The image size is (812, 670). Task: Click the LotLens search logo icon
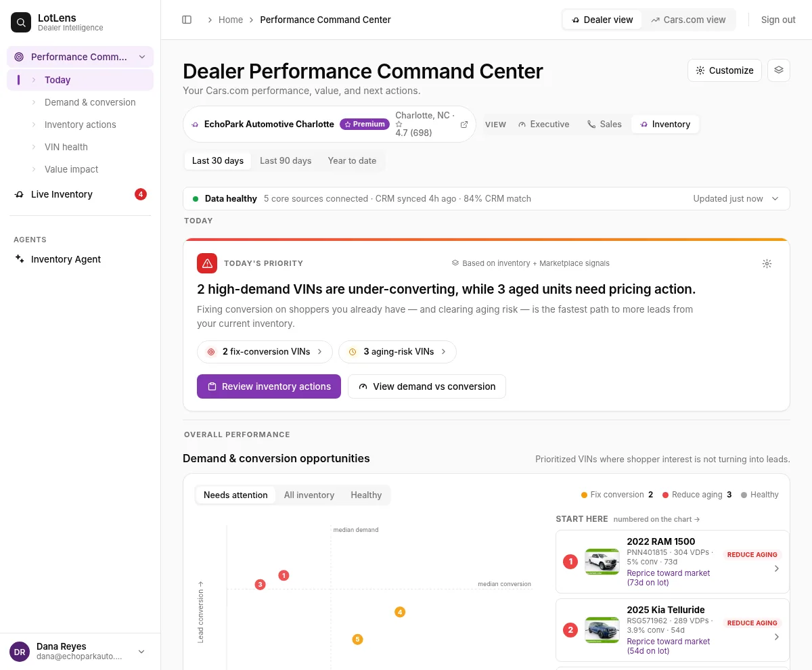point(21,22)
